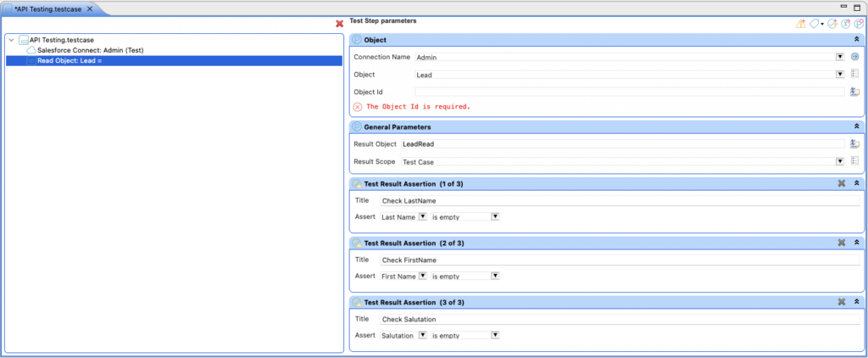This screenshot has height=358, width=868.
Task: Remove Test Result Assertion 2 of 3
Action: point(842,243)
